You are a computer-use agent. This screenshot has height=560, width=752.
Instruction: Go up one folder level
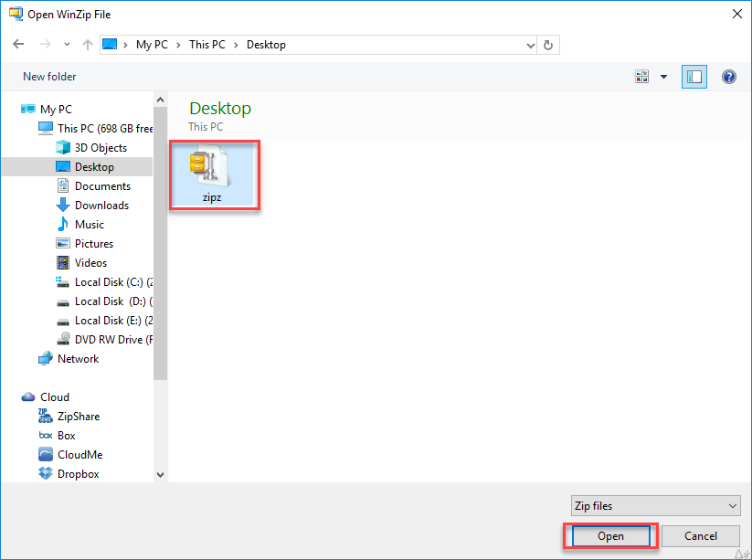tap(88, 45)
